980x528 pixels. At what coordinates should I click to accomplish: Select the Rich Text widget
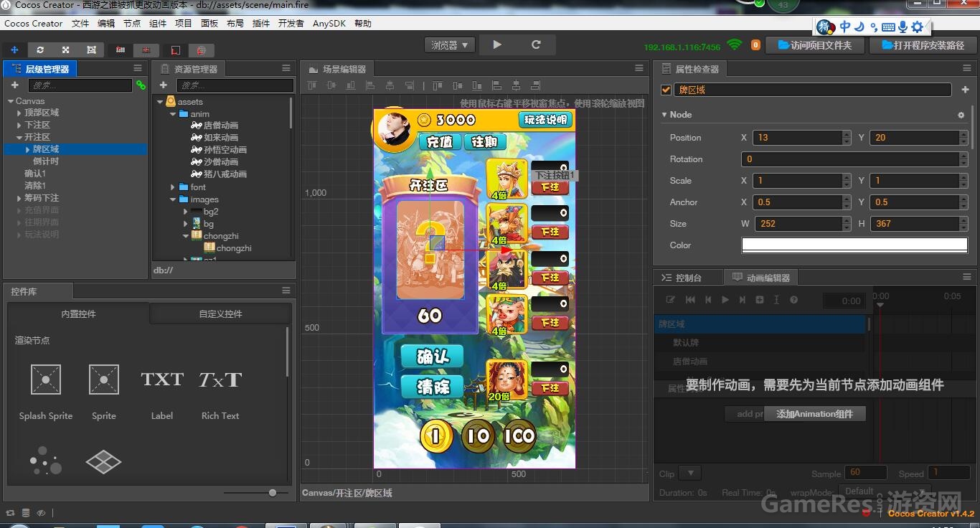(220, 391)
